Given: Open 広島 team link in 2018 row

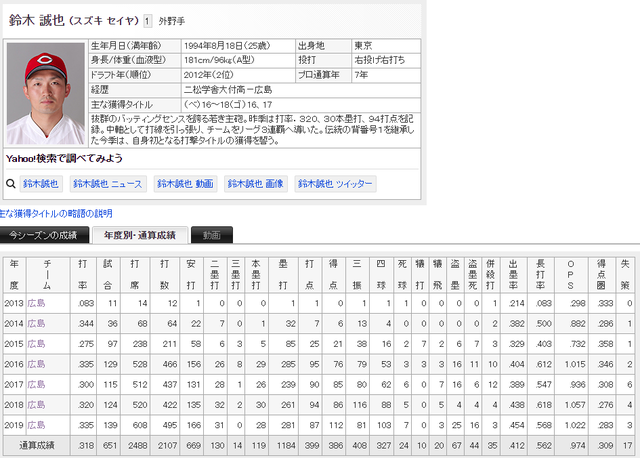Looking at the screenshot, I should 36,405.
